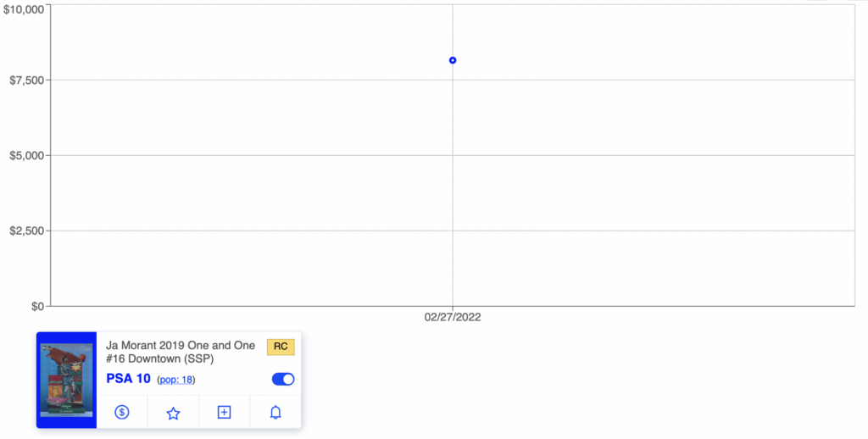Click the $7,500 y-axis label
The height and width of the screenshot is (439, 868).
click(27, 81)
